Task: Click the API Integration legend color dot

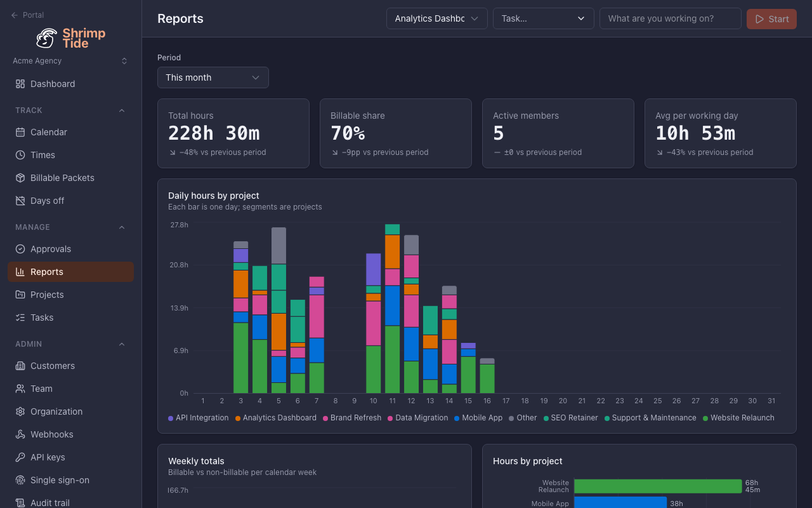Action: 171,418
